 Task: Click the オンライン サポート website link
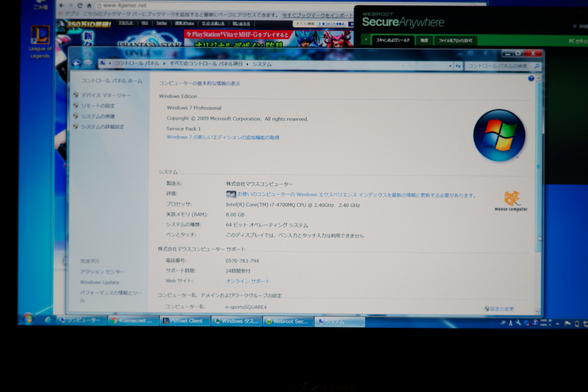click(247, 281)
